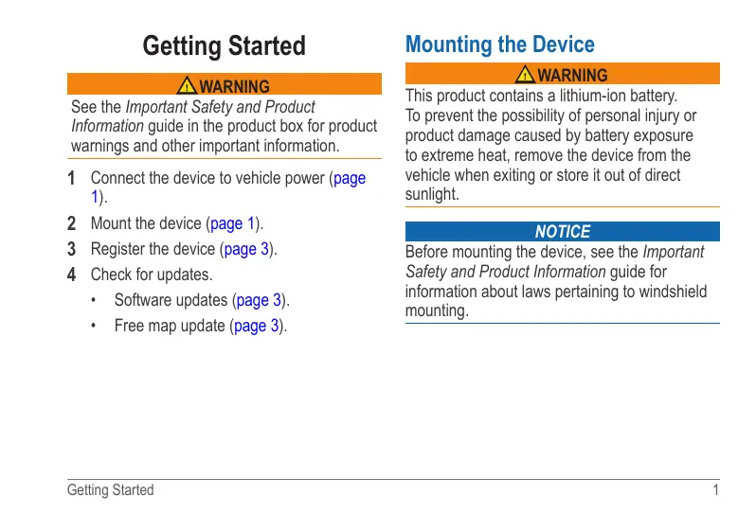Click the Getting Started main heading

(x=224, y=45)
